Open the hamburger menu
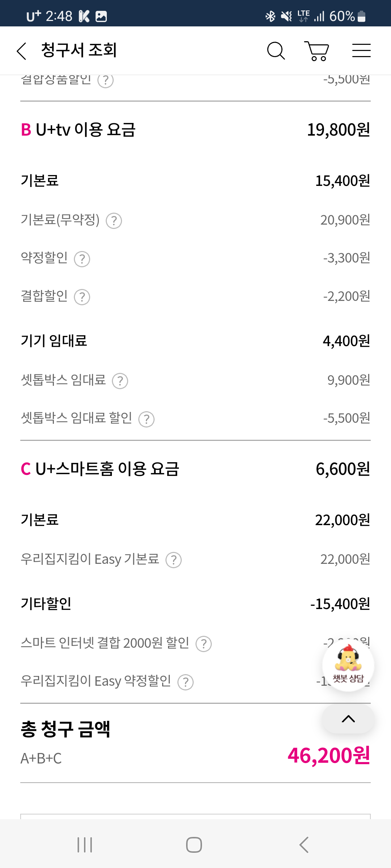The width and height of the screenshot is (391, 868). pyautogui.click(x=361, y=51)
